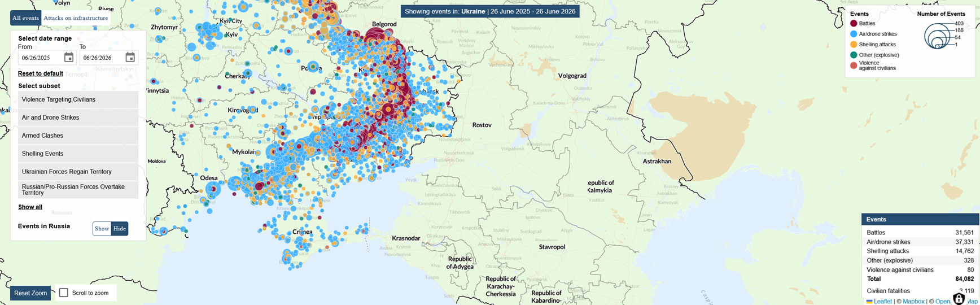Select the Armed Clashes subset
This screenshot has width=980, height=305.
[78, 136]
